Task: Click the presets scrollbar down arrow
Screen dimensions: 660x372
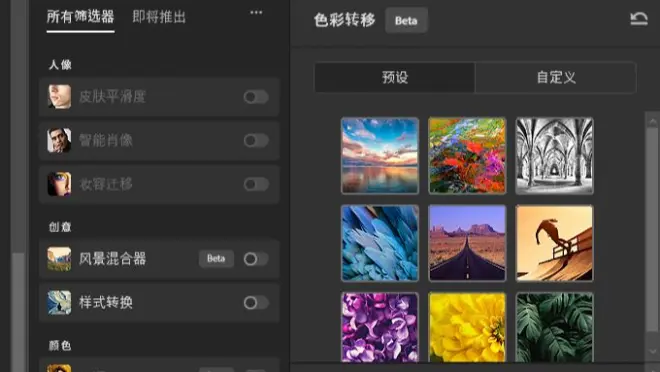Action: click(x=652, y=351)
